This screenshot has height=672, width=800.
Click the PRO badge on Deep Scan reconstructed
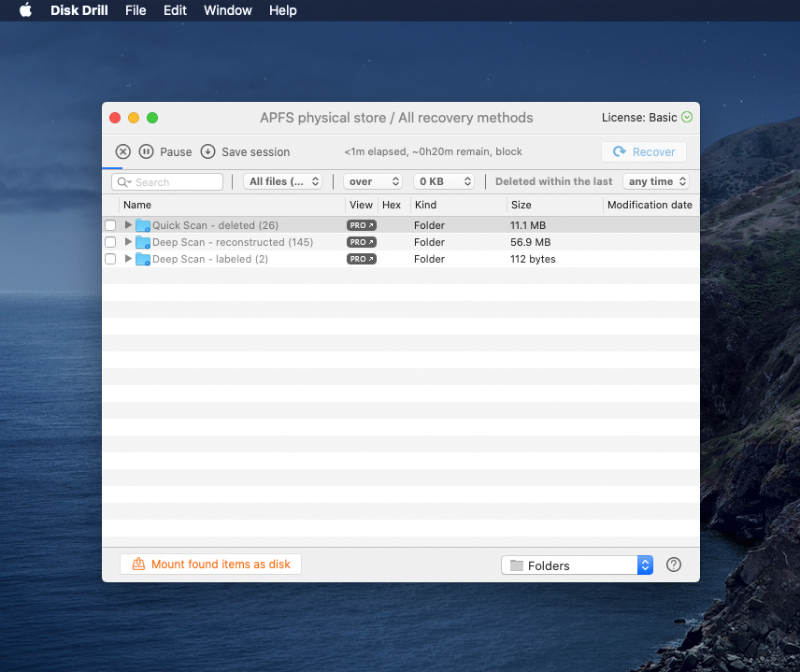pos(362,242)
